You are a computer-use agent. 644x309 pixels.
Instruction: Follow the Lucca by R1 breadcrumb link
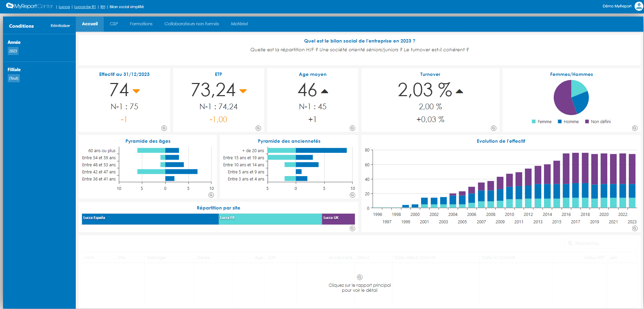click(x=85, y=7)
